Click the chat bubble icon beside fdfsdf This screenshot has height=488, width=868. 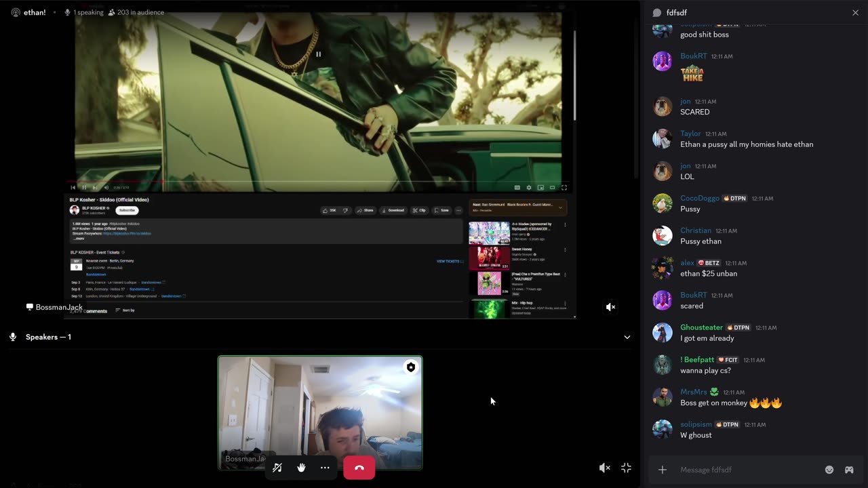[x=656, y=12]
